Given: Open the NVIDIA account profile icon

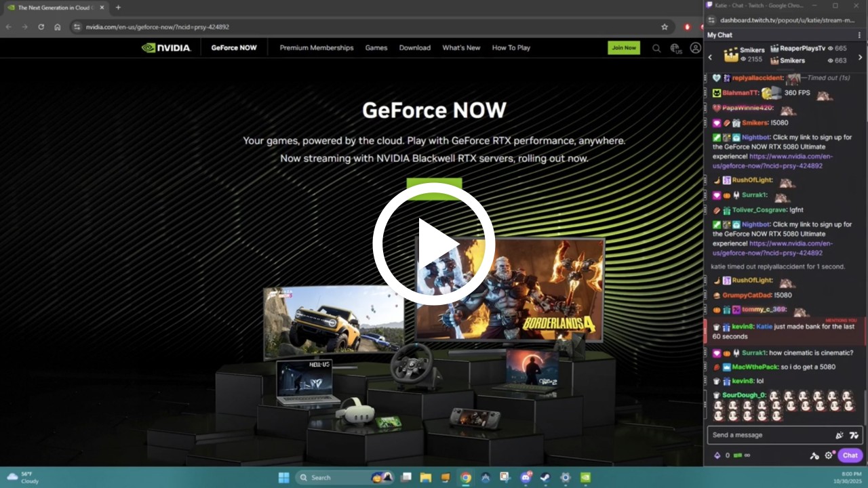Looking at the screenshot, I should pyautogui.click(x=695, y=48).
